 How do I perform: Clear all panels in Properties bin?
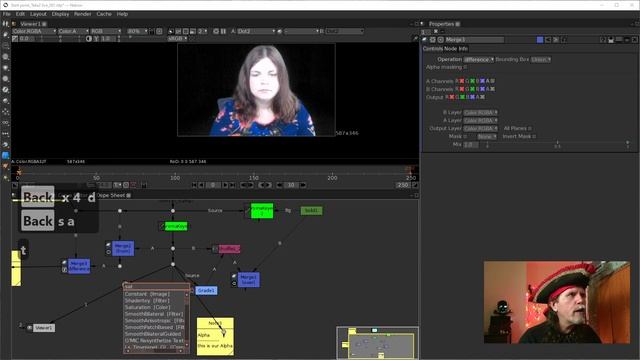tap(436, 31)
